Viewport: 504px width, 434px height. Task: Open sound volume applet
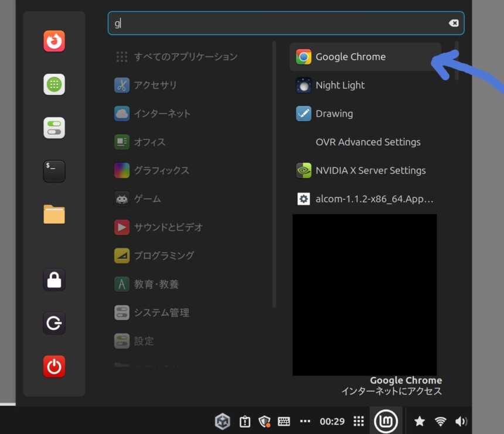pos(461,421)
